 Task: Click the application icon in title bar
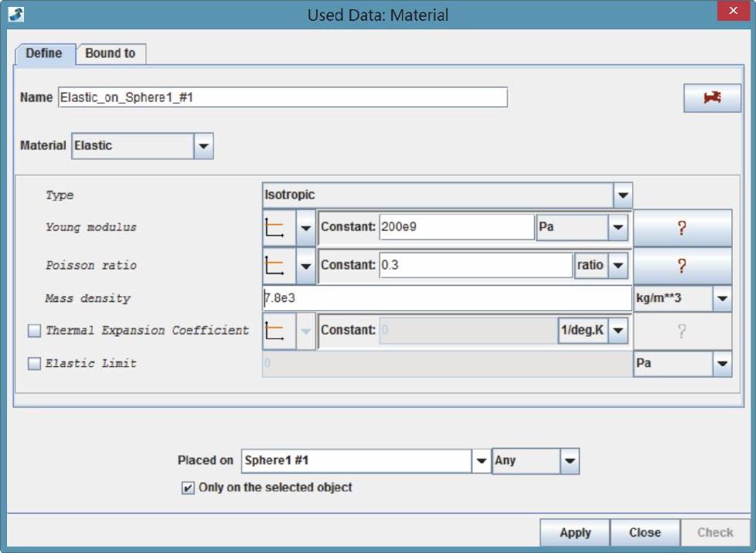(x=15, y=15)
